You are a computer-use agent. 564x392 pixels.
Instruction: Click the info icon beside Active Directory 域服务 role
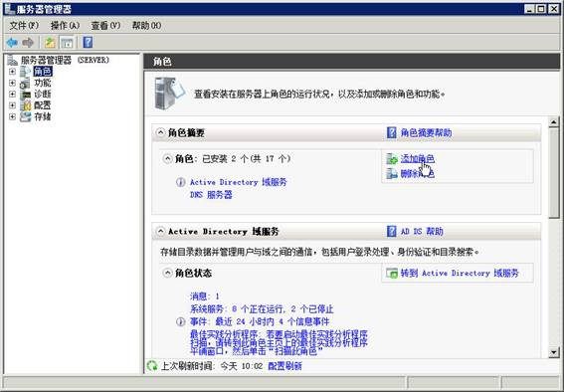click(x=181, y=182)
